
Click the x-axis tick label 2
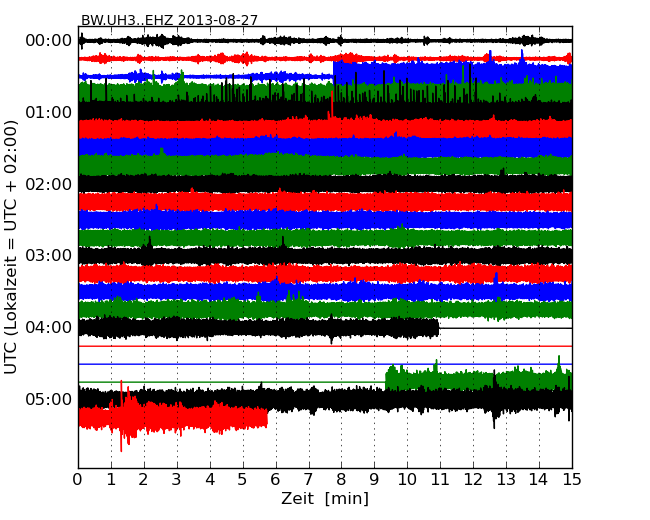coord(144,480)
